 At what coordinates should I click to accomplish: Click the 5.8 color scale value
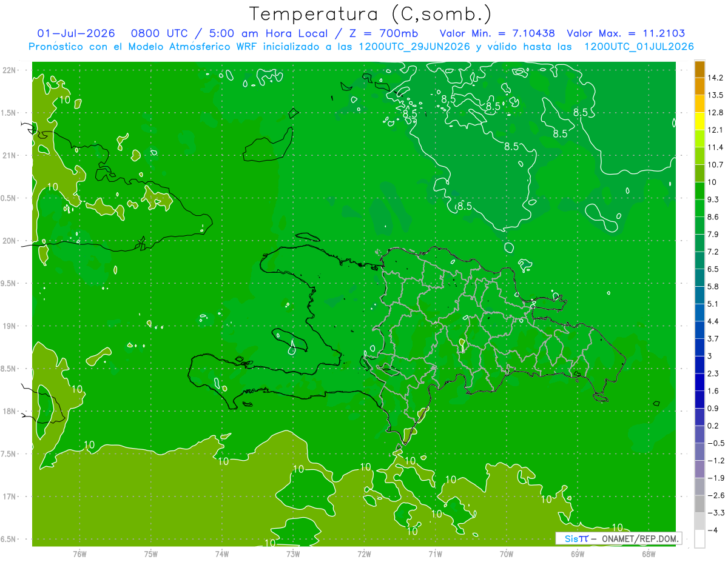(713, 286)
